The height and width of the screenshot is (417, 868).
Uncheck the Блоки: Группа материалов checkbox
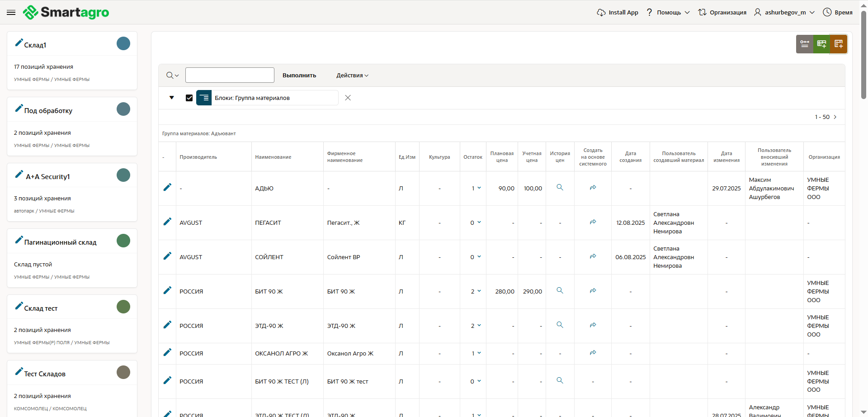click(189, 98)
